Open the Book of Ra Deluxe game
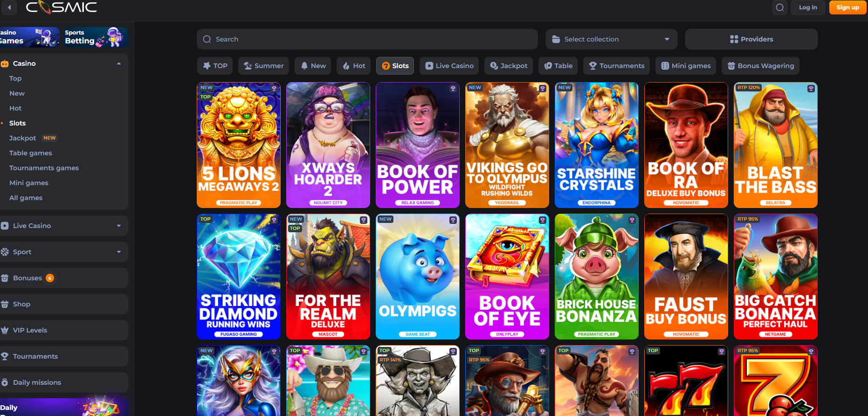This screenshot has height=416, width=868. pyautogui.click(x=686, y=145)
